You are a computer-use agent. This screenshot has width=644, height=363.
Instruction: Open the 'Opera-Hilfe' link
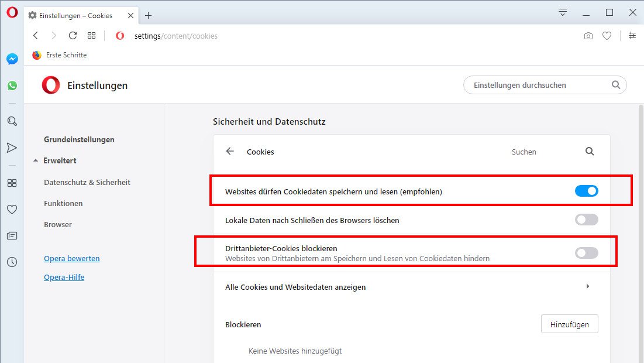point(64,277)
